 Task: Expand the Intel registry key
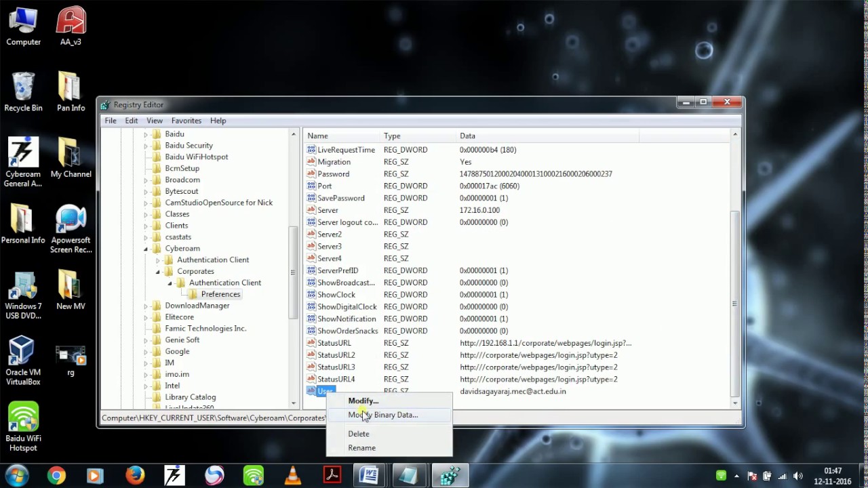146,386
